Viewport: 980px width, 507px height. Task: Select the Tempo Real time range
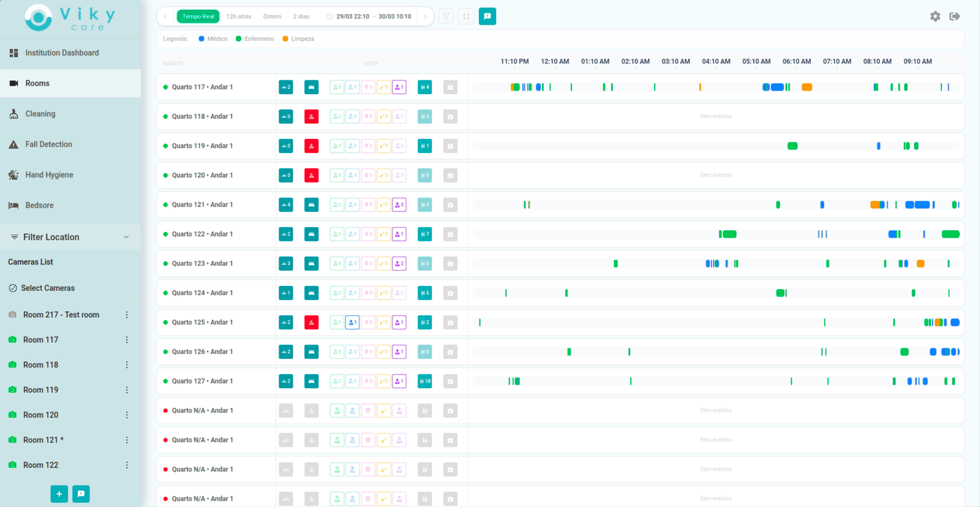[x=198, y=17]
